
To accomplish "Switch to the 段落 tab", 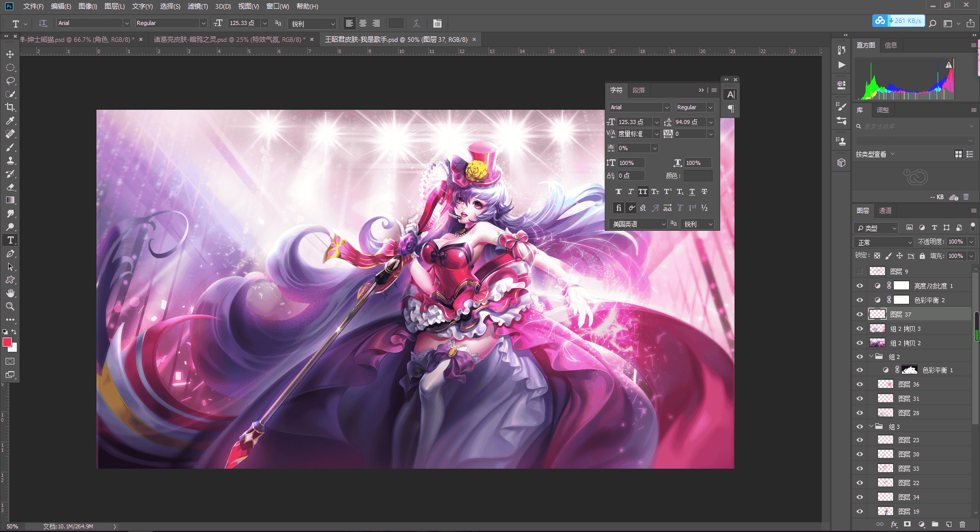I will click(x=639, y=90).
